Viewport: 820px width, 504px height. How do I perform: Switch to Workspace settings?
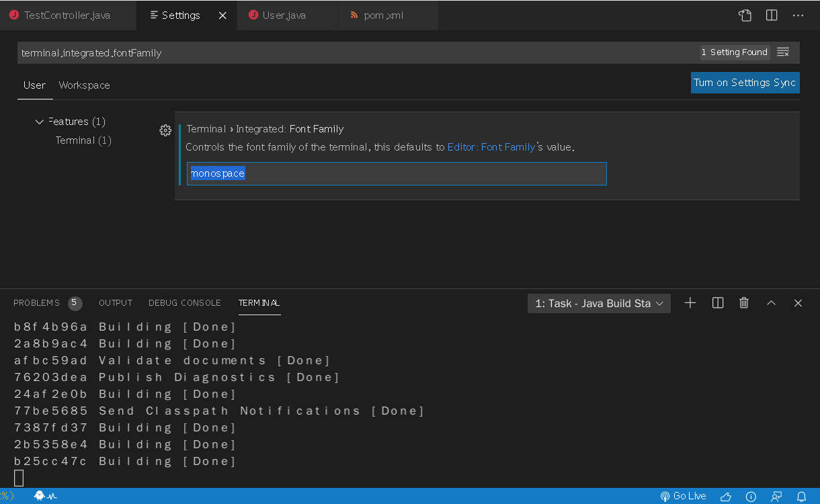(84, 85)
